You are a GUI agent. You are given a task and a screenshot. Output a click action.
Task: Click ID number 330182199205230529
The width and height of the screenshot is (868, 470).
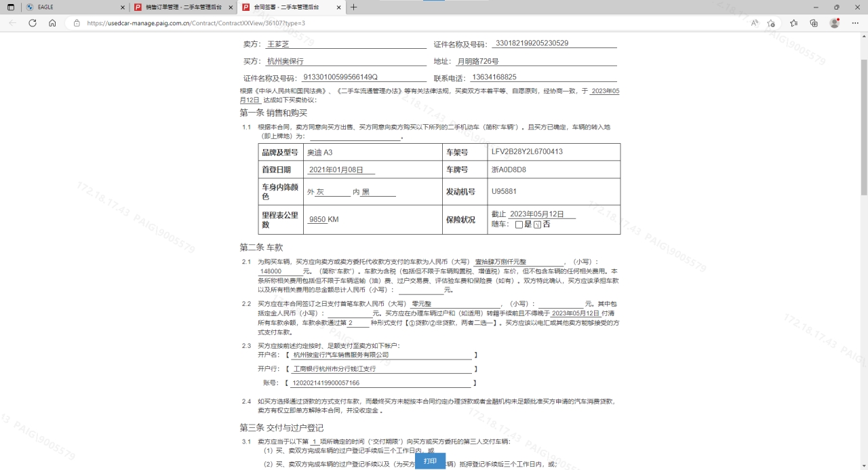(532, 43)
